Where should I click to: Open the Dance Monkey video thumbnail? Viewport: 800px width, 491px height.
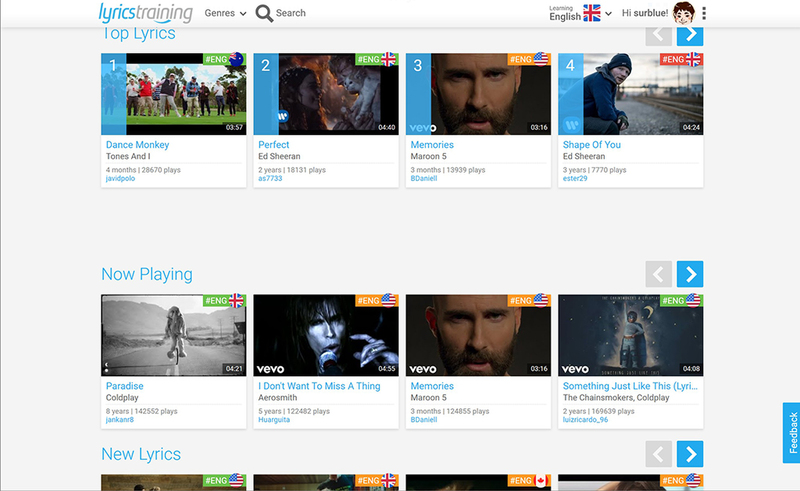coord(173,94)
